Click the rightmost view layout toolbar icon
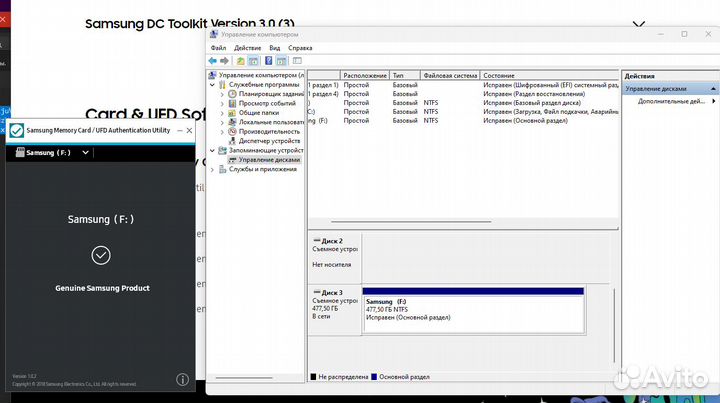This screenshot has height=403, width=720. [x=297, y=61]
